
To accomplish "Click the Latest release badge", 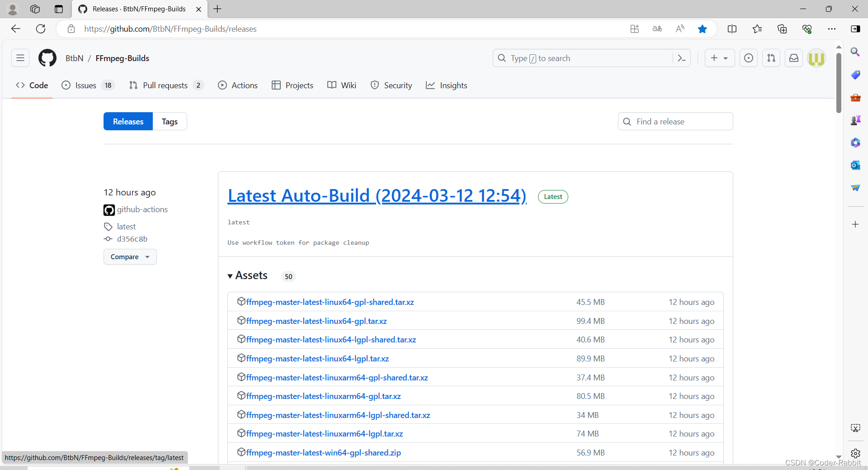I will pyautogui.click(x=553, y=197).
